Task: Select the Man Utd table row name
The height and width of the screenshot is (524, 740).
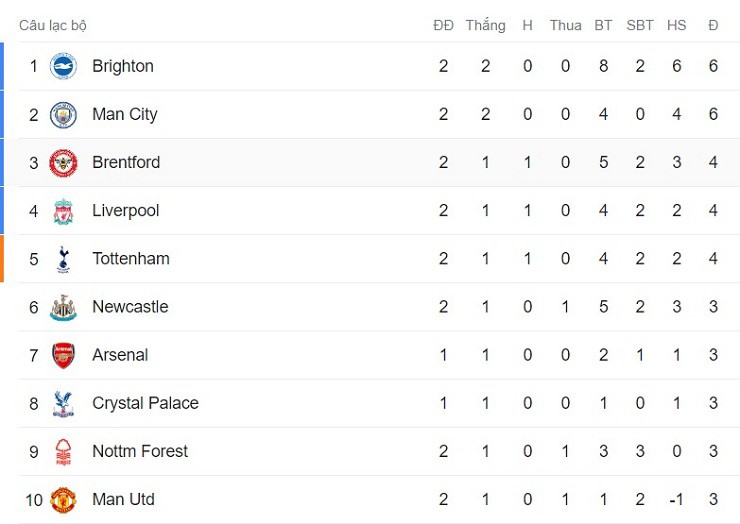Action: (x=123, y=499)
